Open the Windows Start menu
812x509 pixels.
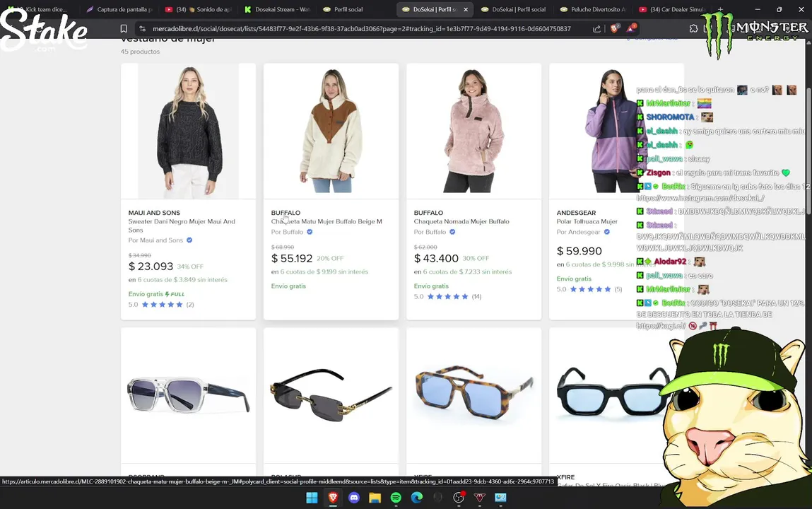click(x=312, y=498)
